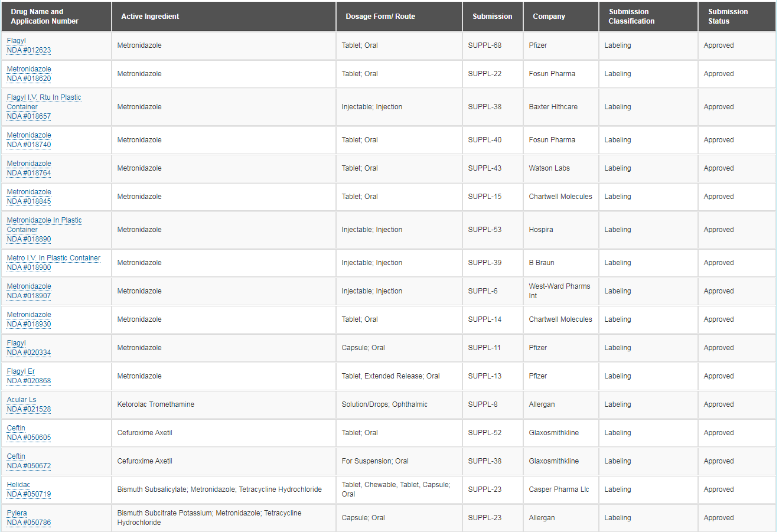Open the NDA #050719 application link

pyautogui.click(x=29, y=494)
